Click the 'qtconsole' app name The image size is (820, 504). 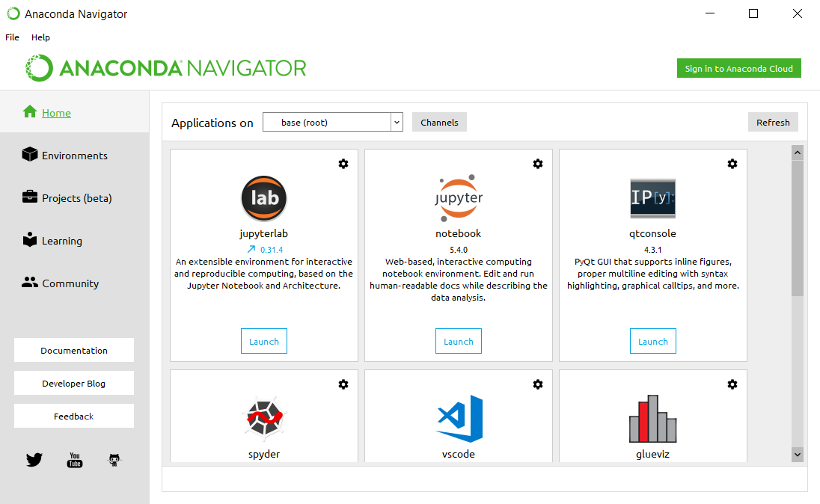point(652,234)
